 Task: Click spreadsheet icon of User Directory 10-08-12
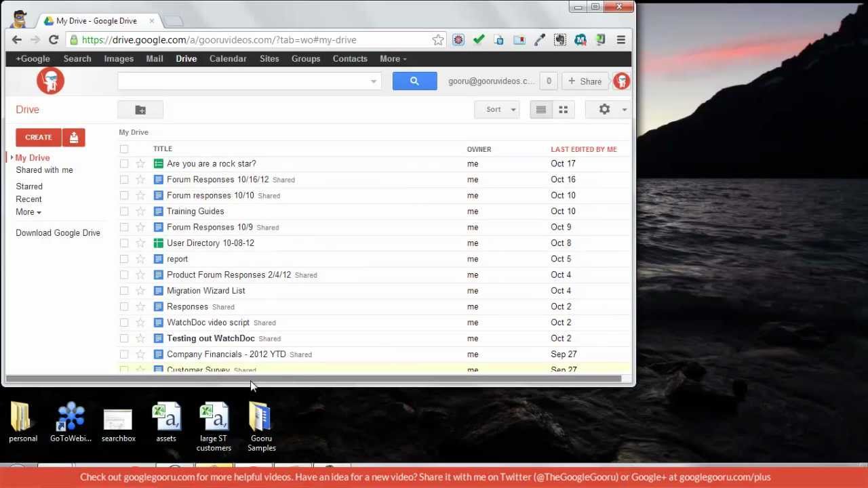tap(158, 243)
